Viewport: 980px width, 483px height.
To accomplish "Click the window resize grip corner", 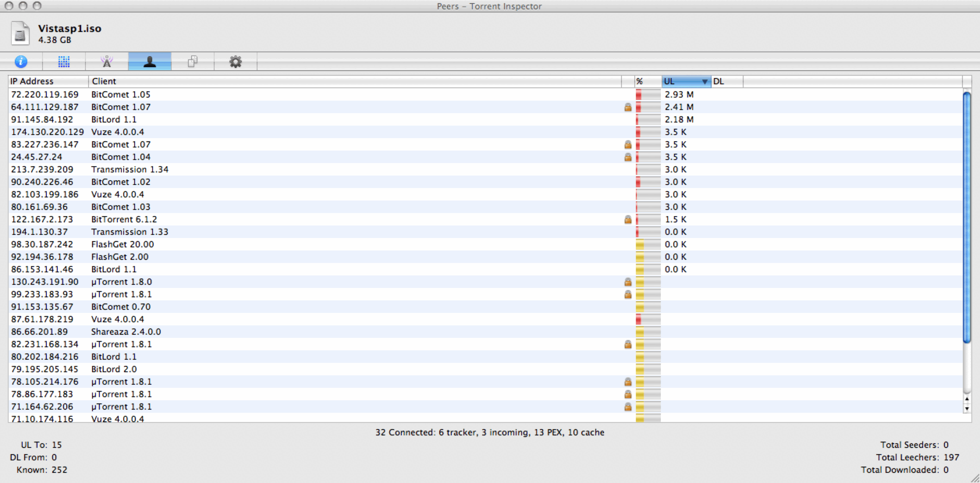I will 975,478.
